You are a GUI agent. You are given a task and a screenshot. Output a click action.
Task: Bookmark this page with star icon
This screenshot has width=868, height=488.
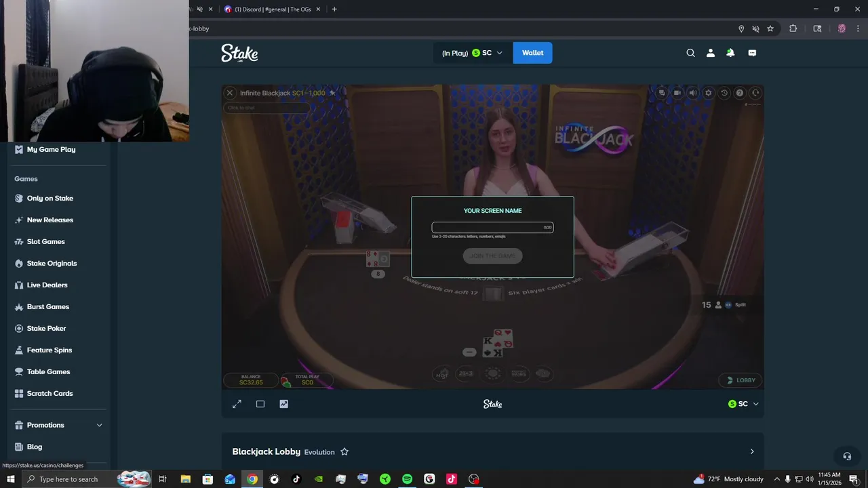[x=770, y=28]
